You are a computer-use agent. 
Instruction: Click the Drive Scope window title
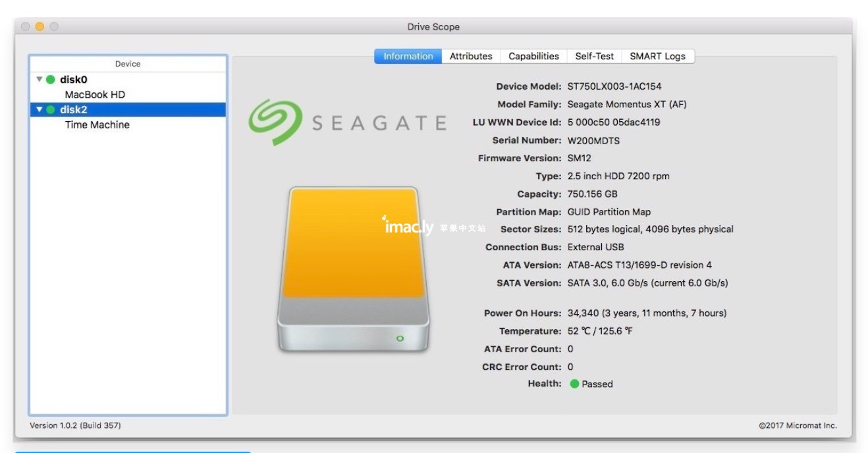click(433, 27)
